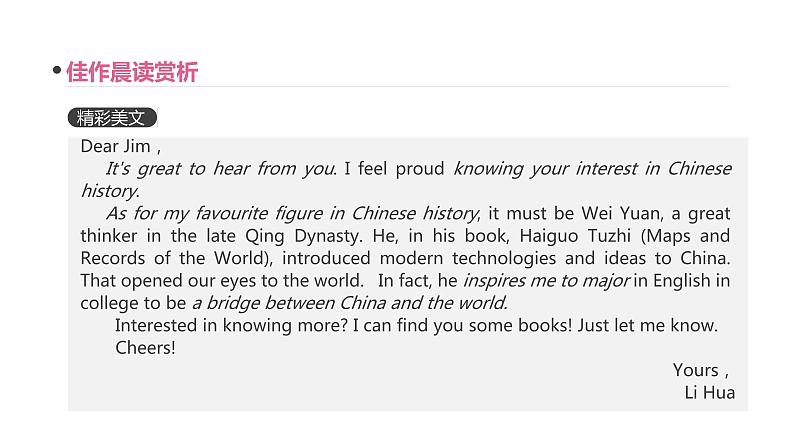
Task: Click the "Cheers!" line
Action: point(145,348)
